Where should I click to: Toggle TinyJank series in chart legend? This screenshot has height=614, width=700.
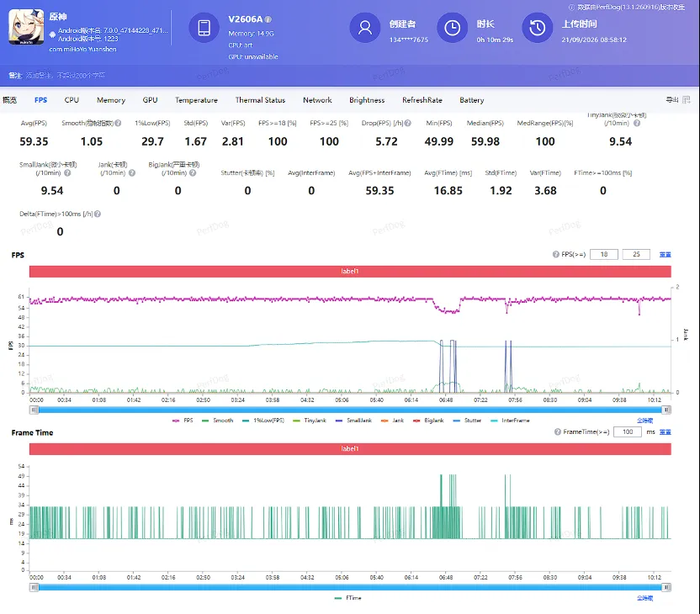310,421
